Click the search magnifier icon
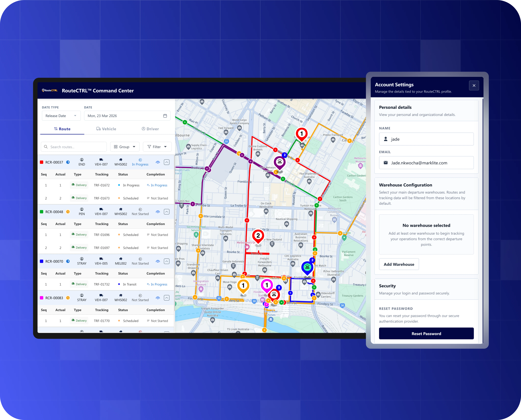Image resolution: width=521 pixels, height=420 pixels. pyautogui.click(x=46, y=147)
